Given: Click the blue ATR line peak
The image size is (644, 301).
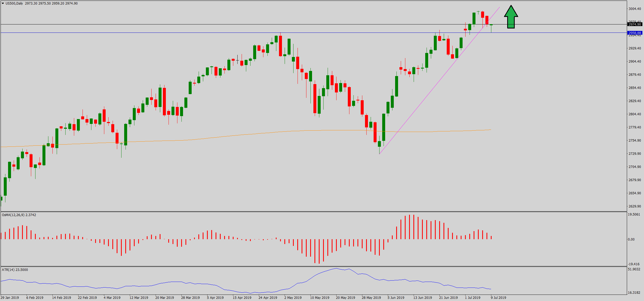Looking at the screenshot, I should (336, 268).
